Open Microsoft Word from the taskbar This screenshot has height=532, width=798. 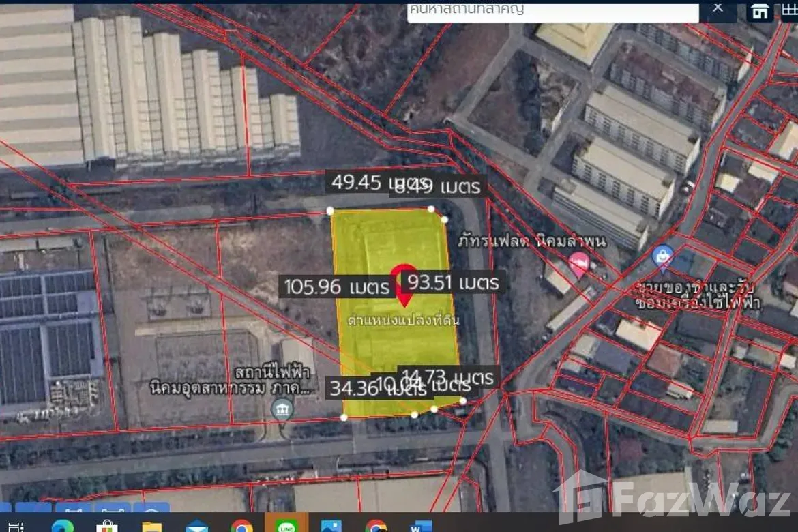422,527
